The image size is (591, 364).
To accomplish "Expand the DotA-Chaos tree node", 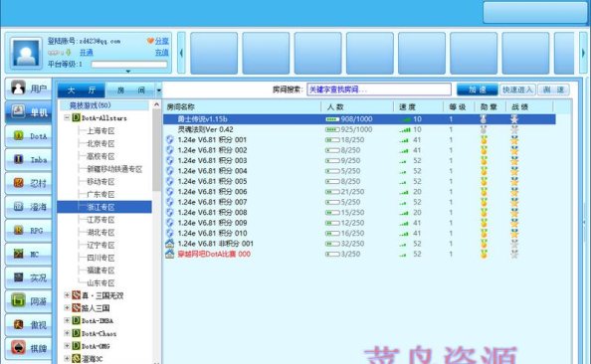I will 67,333.
